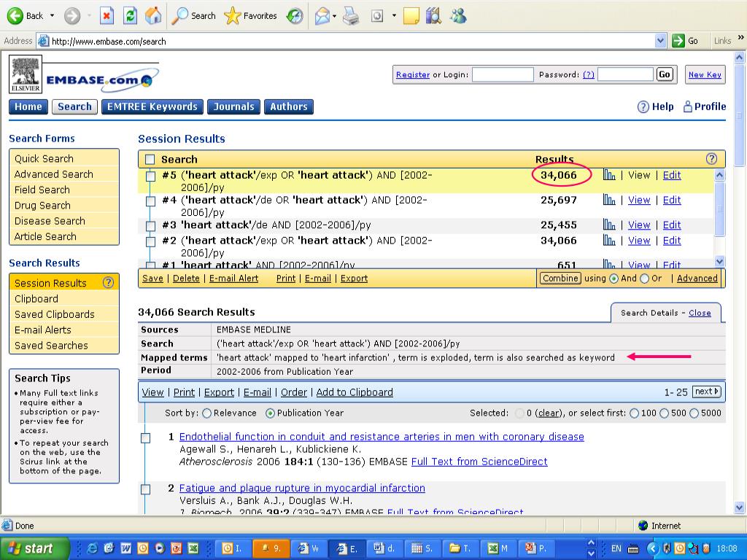747x560 pixels.
Task: Select first 5000 results radio button
Action: [x=694, y=413]
